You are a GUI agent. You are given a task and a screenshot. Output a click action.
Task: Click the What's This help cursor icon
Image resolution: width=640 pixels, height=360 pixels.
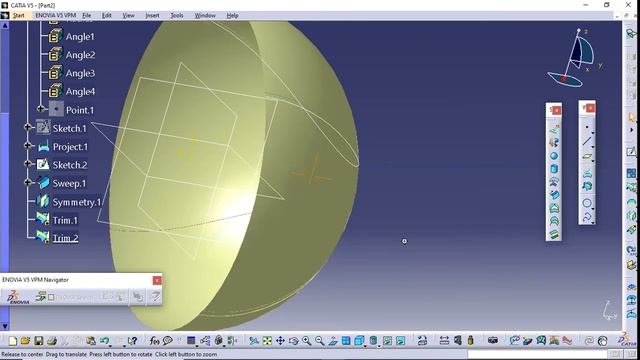[132, 341]
